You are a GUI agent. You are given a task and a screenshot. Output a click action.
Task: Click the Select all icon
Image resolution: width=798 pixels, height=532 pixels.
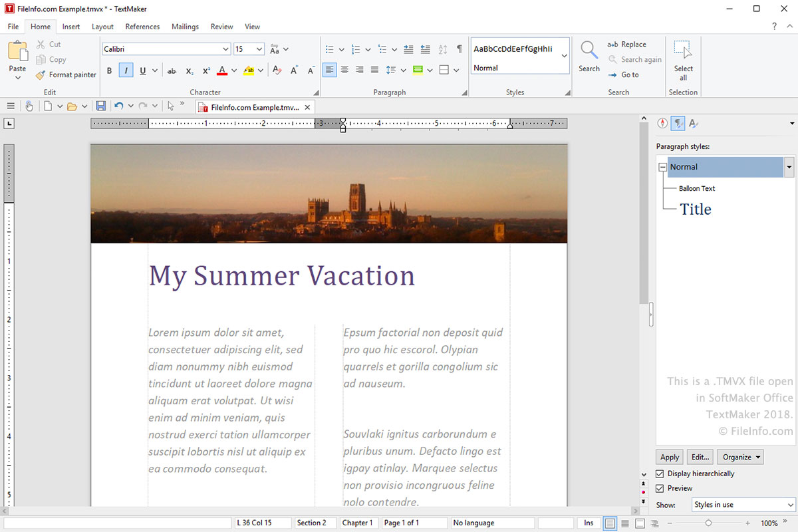[x=683, y=51]
